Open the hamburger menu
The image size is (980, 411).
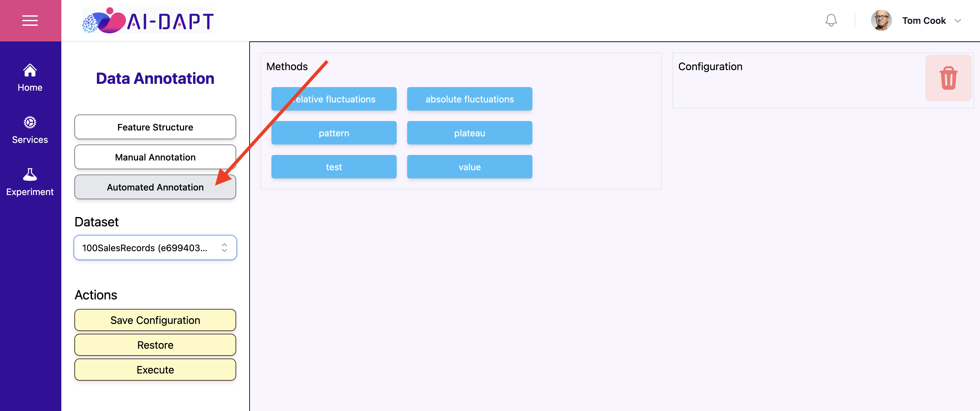(x=30, y=21)
